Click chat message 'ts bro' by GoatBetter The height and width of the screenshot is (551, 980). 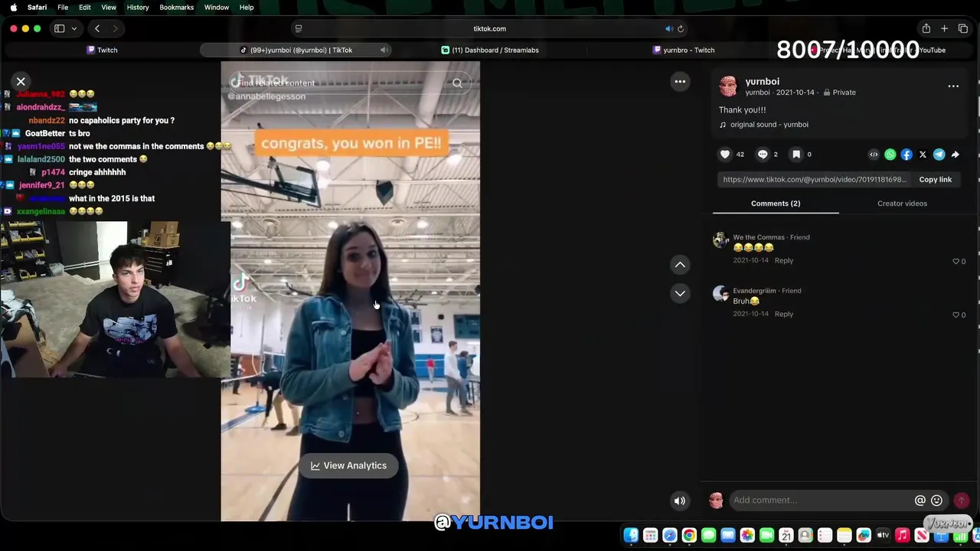click(x=79, y=133)
